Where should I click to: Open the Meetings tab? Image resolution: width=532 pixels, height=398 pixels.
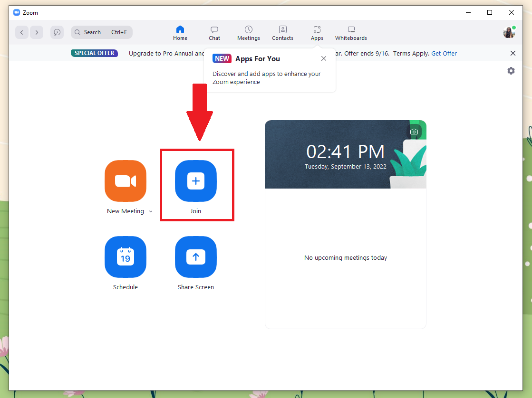[x=249, y=33]
